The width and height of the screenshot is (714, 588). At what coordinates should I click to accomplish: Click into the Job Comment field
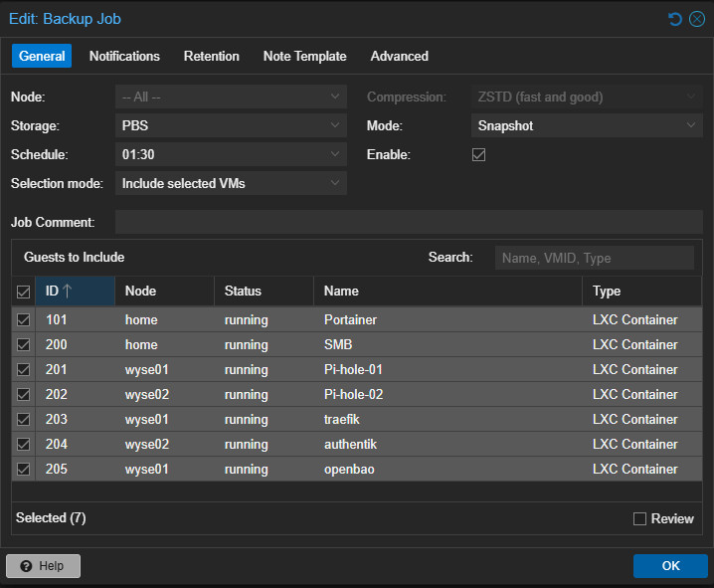point(409,222)
